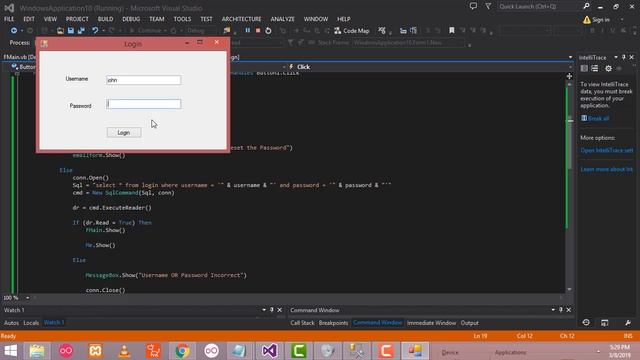Stop debugging with the red square

(x=258, y=31)
